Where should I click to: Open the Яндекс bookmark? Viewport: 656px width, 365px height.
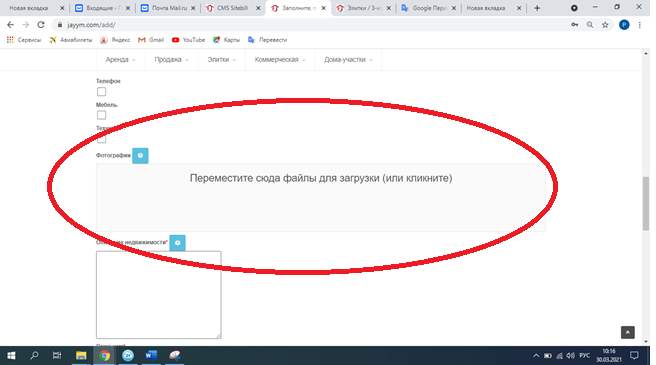pyautogui.click(x=115, y=40)
